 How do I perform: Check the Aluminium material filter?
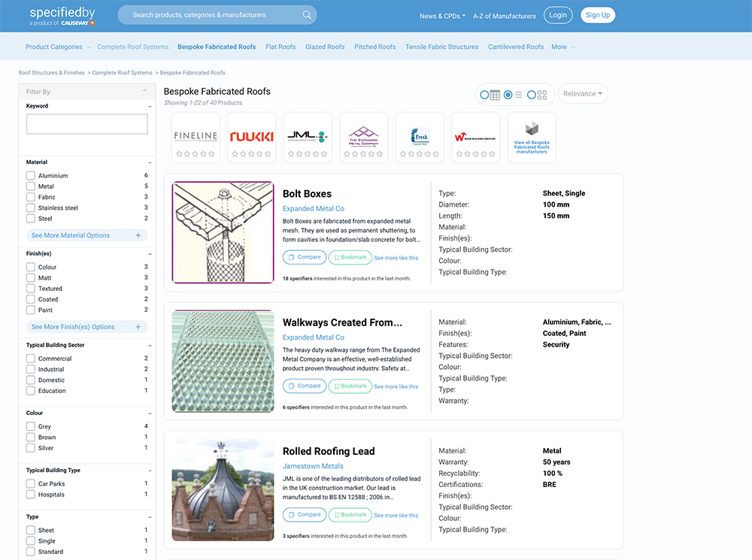31,176
